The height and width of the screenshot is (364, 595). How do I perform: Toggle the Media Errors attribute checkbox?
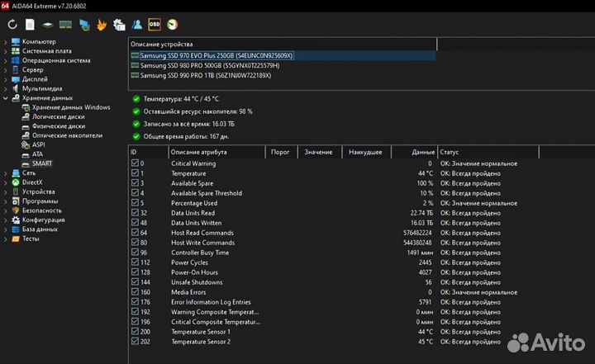[136, 292]
